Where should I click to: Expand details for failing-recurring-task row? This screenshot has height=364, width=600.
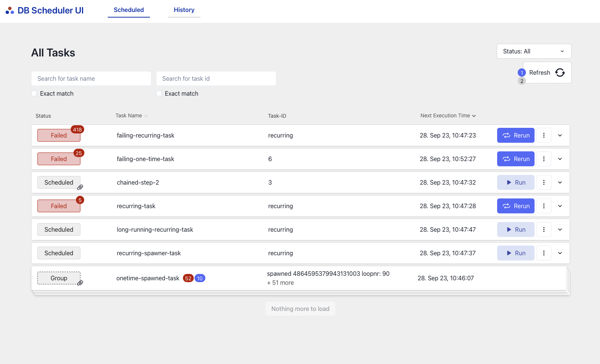pyautogui.click(x=560, y=135)
